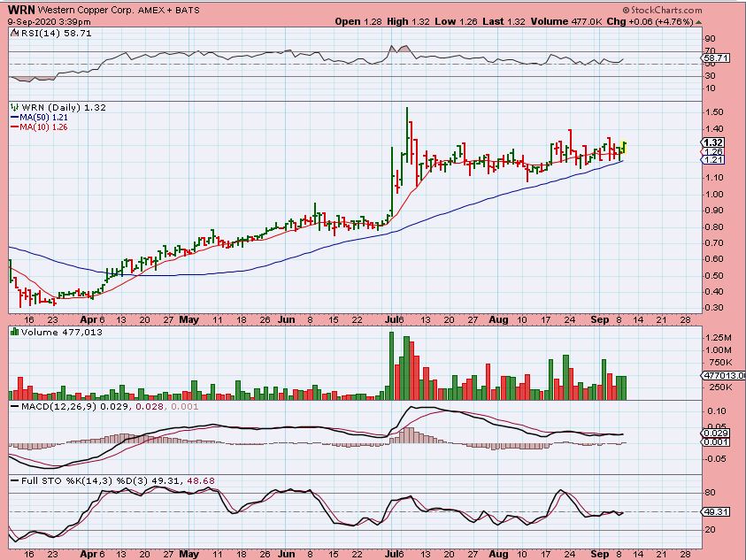Click the 1.50 price axis label
The image size is (746, 560).
click(x=713, y=112)
